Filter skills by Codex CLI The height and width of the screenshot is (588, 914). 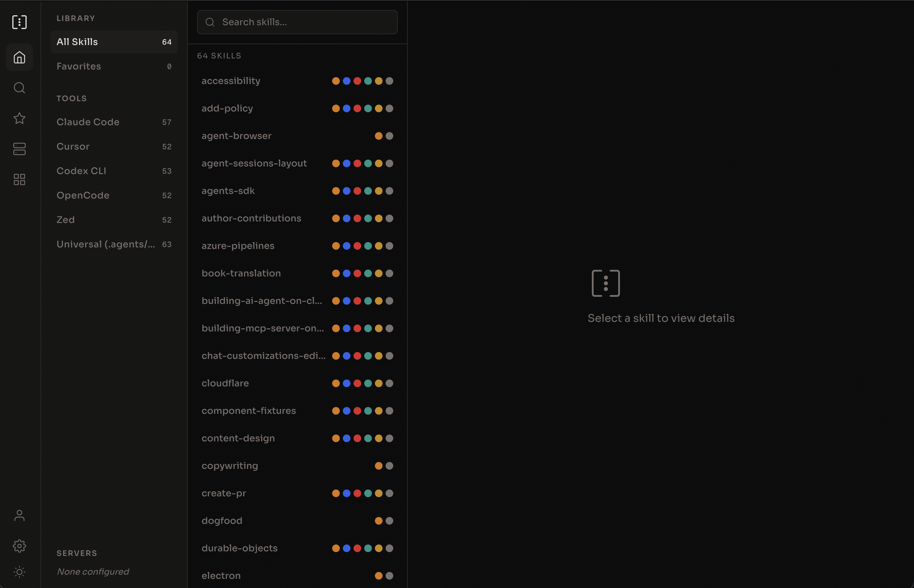pos(114,171)
